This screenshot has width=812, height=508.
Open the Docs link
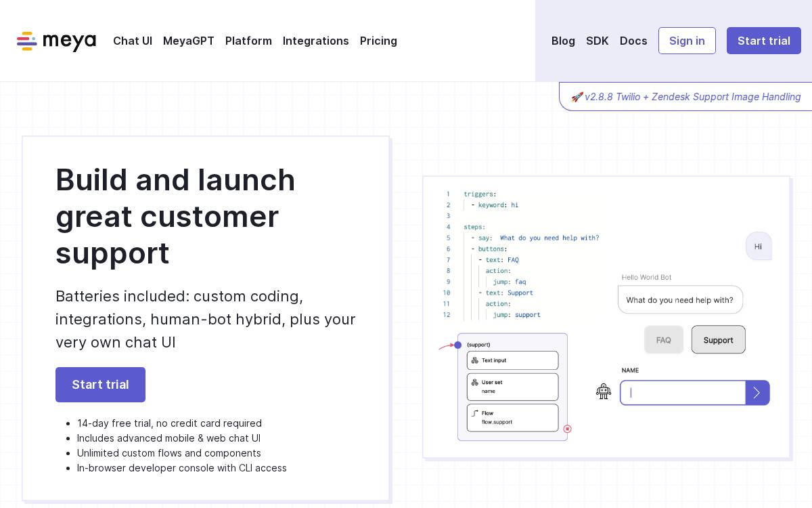633,41
